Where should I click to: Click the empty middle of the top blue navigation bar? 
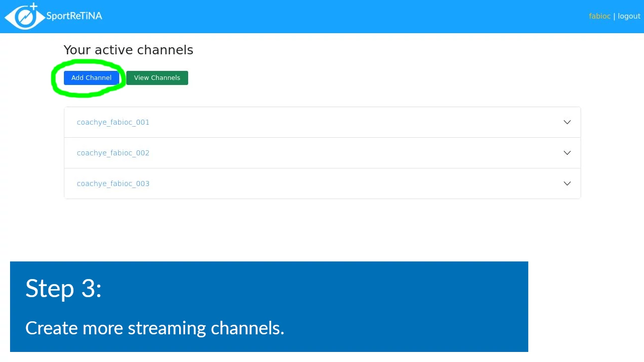click(x=322, y=16)
